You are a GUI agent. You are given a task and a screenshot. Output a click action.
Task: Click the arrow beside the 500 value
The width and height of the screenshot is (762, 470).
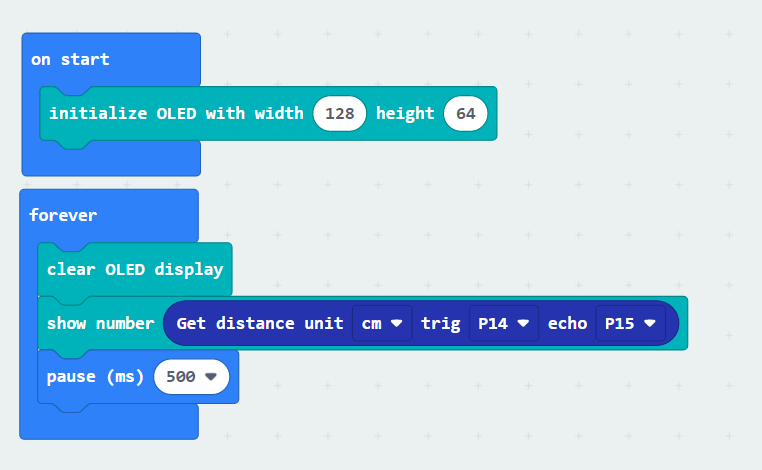click(210, 377)
